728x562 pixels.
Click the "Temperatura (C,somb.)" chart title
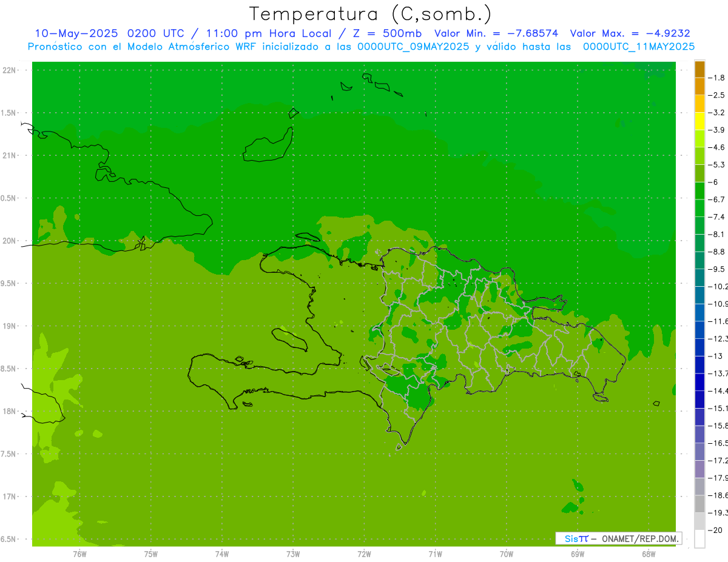[371, 14]
